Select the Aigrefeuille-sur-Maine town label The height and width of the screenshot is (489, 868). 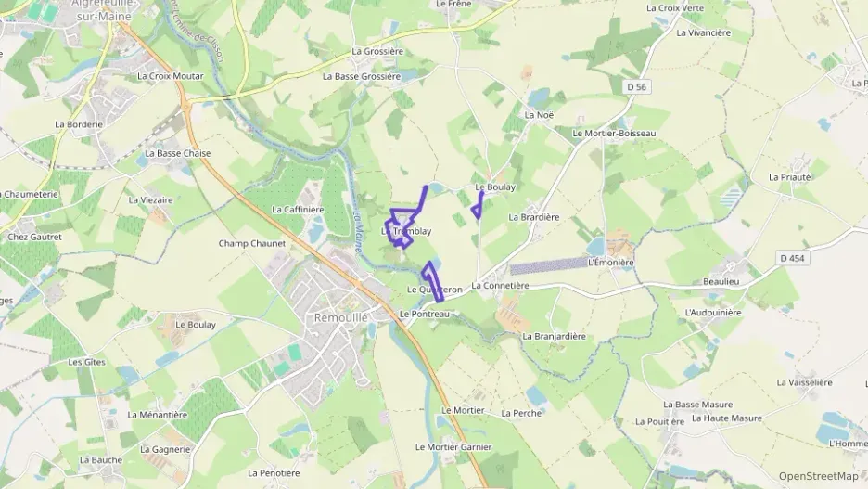pos(104,10)
